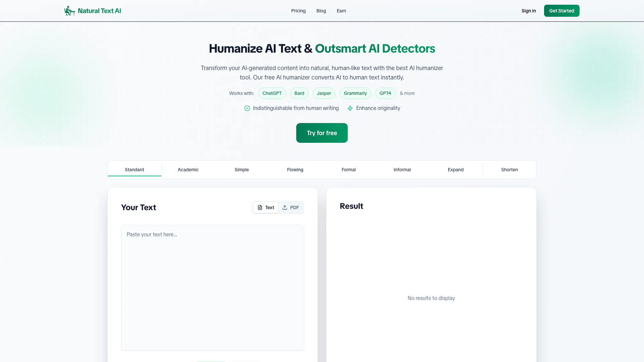Select the Academic tab

point(188,170)
